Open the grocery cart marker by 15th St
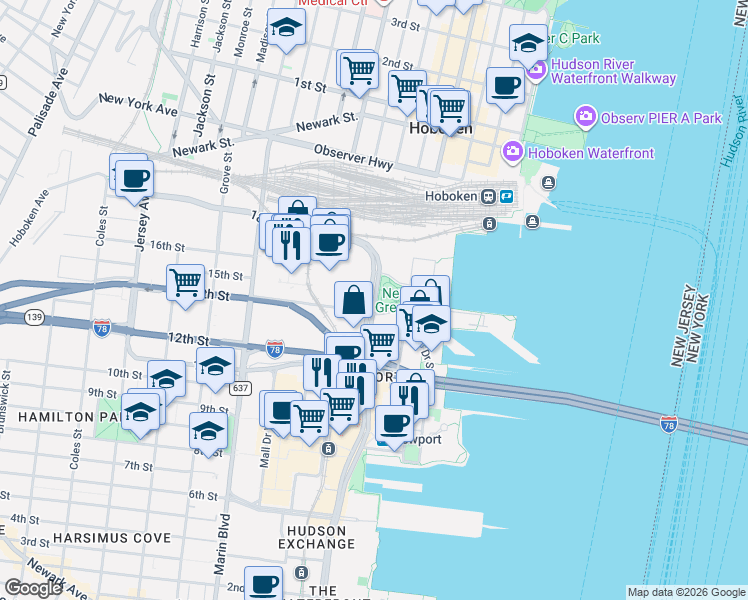The width and height of the screenshot is (748, 600). (x=186, y=283)
